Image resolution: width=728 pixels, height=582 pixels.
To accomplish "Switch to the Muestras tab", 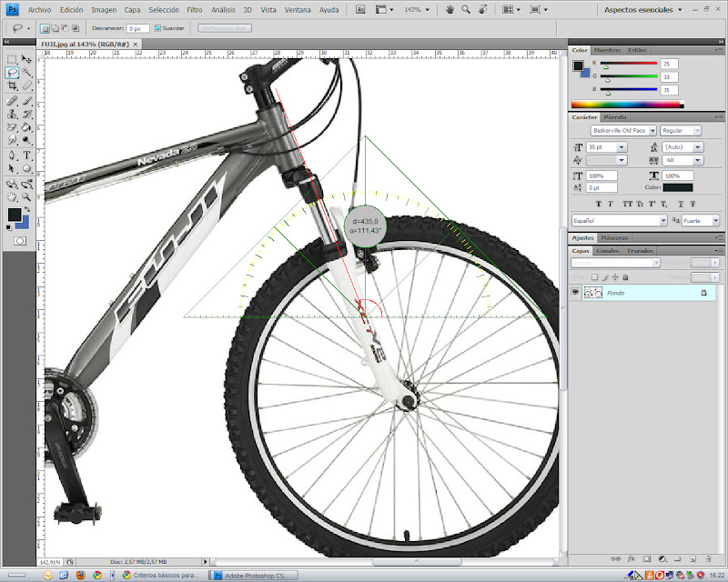I will coord(607,50).
